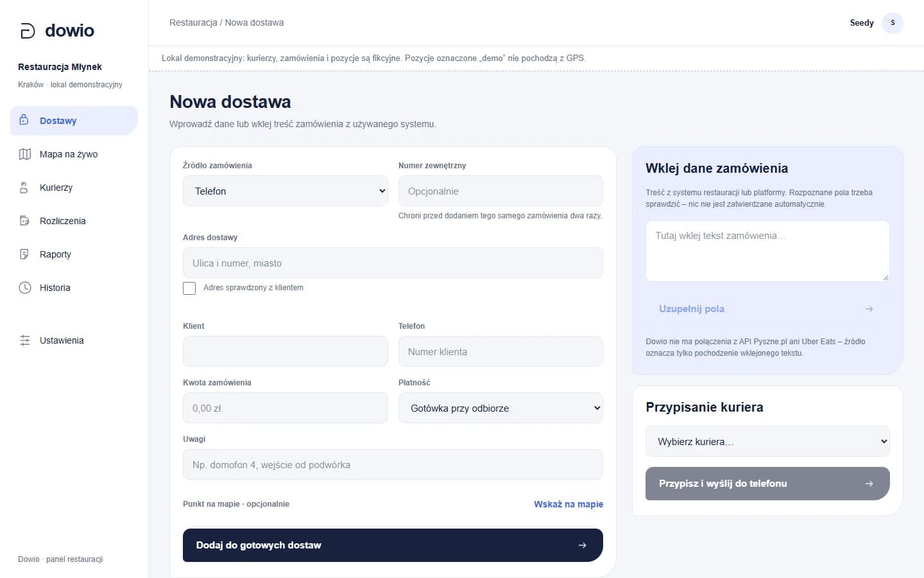Focus the Numer zewnętrzny input field
This screenshot has height=578, width=924.
[501, 191]
